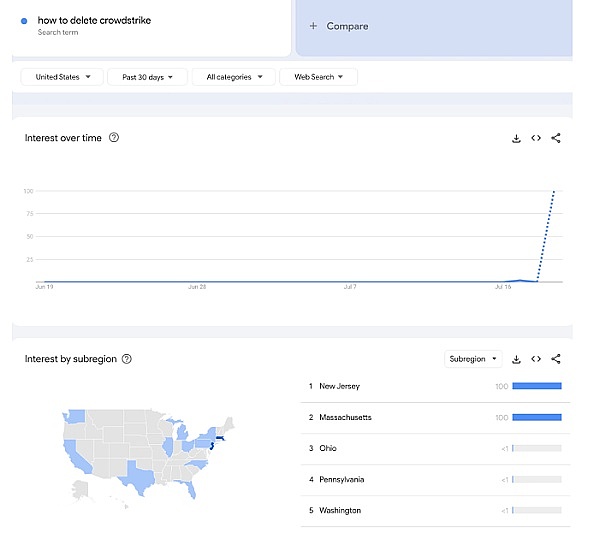Edit the 'how to delete crowdstrike' search term
The image size is (600, 533).
click(x=93, y=20)
